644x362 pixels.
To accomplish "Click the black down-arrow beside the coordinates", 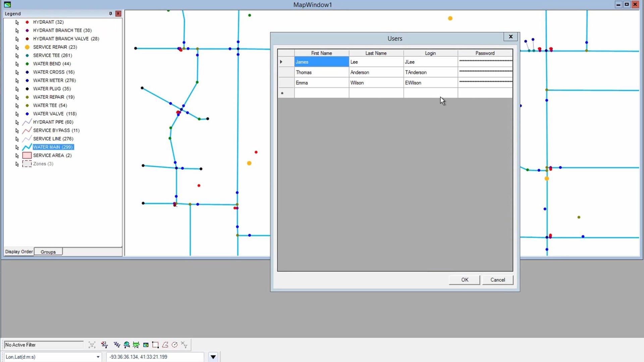I will 213,357.
